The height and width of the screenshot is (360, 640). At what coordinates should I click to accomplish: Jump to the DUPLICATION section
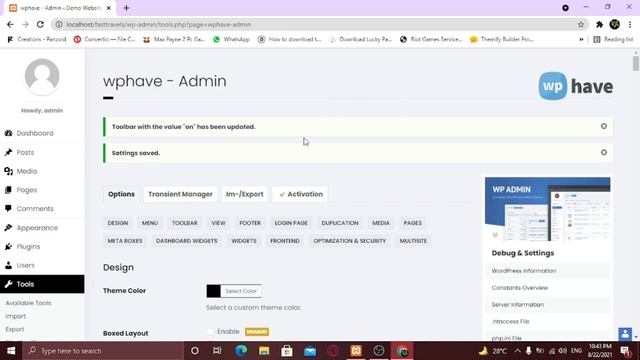[340, 223]
